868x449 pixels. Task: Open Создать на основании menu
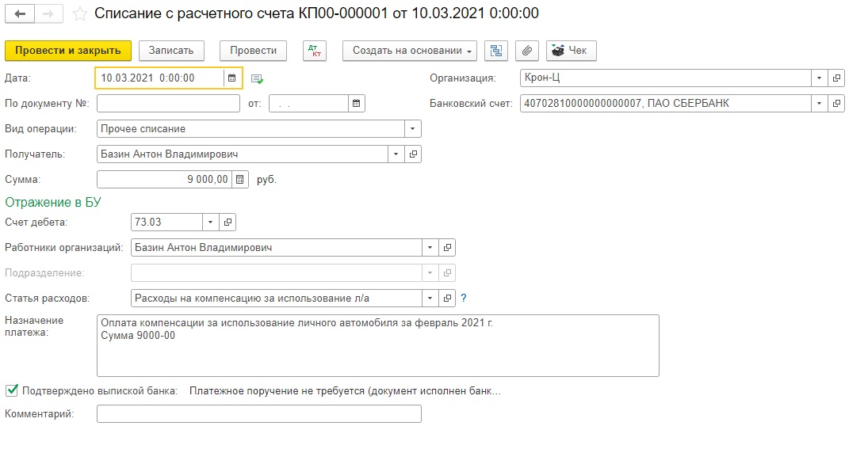[410, 51]
